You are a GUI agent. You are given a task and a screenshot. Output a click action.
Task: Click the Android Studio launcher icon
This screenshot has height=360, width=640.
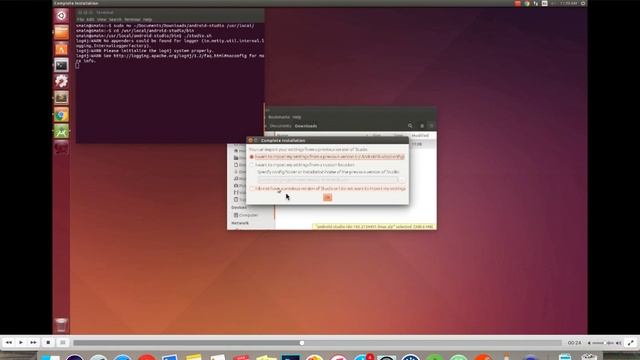(x=61, y=131)
